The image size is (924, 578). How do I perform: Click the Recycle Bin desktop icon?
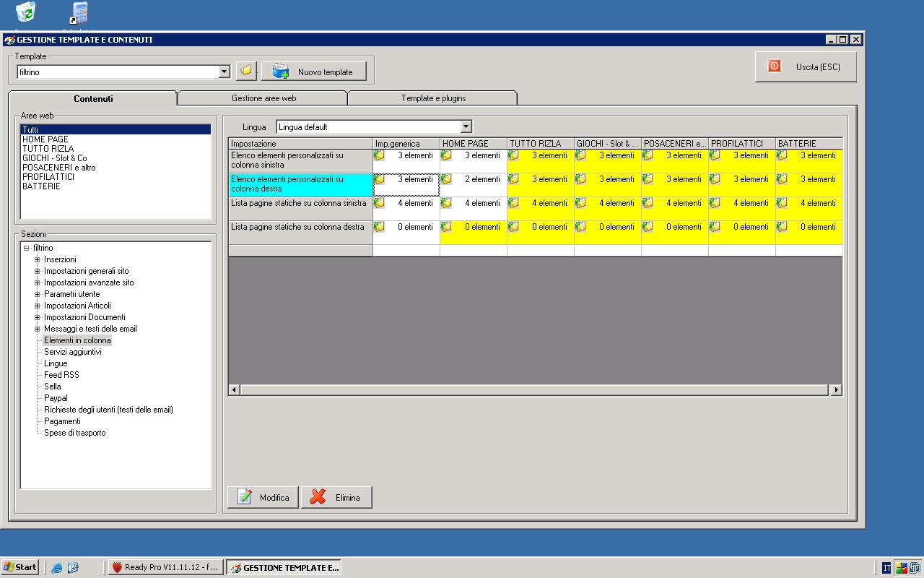[26, 12]
